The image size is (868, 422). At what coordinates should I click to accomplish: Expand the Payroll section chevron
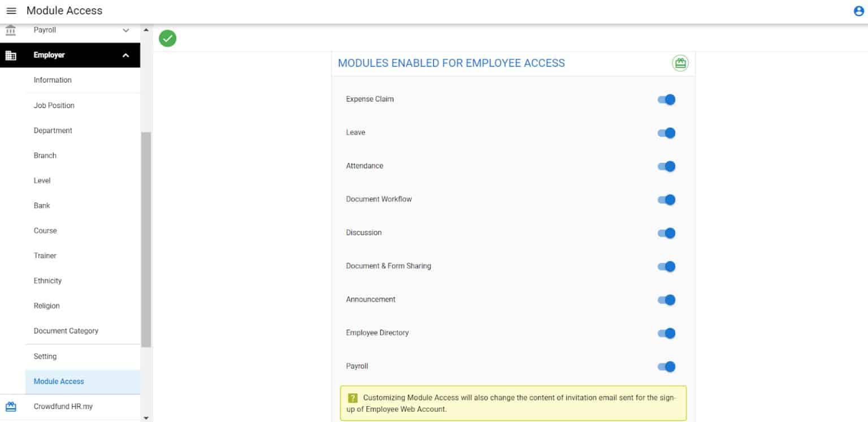click(125, 30)
